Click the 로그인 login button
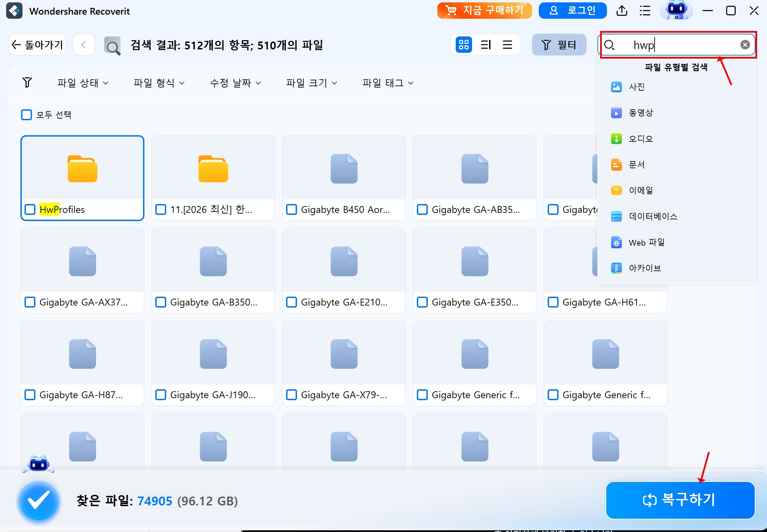Screen dimensions: 767x532 coord(572,11)
